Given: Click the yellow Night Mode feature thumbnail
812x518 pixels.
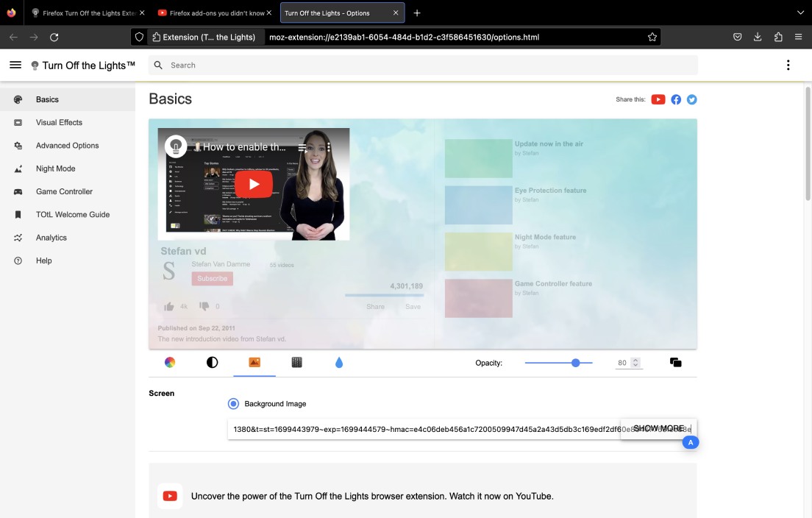Looking at the screenshot, I should pos(479,252).
